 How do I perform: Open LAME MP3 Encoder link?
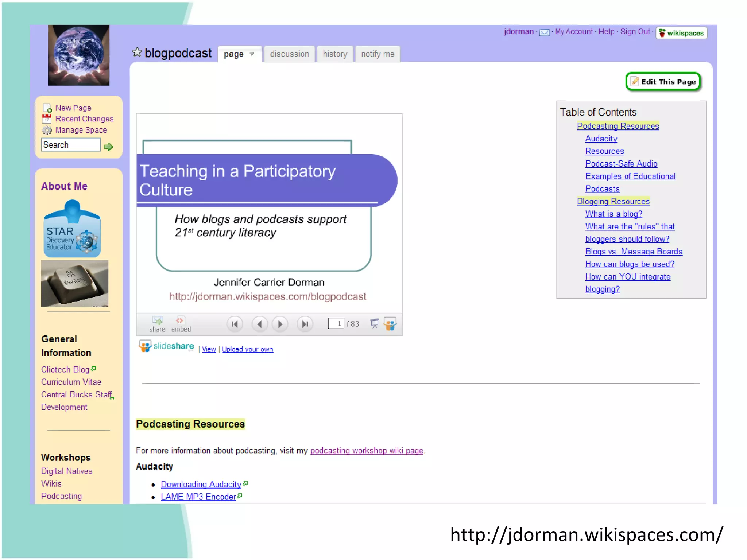tap(198, 497)
